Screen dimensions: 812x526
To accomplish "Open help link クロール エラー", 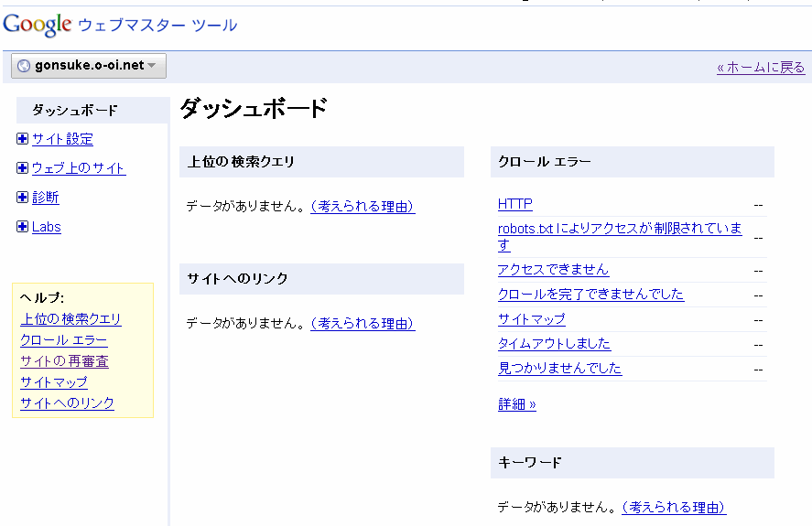I will coord(64,340).
